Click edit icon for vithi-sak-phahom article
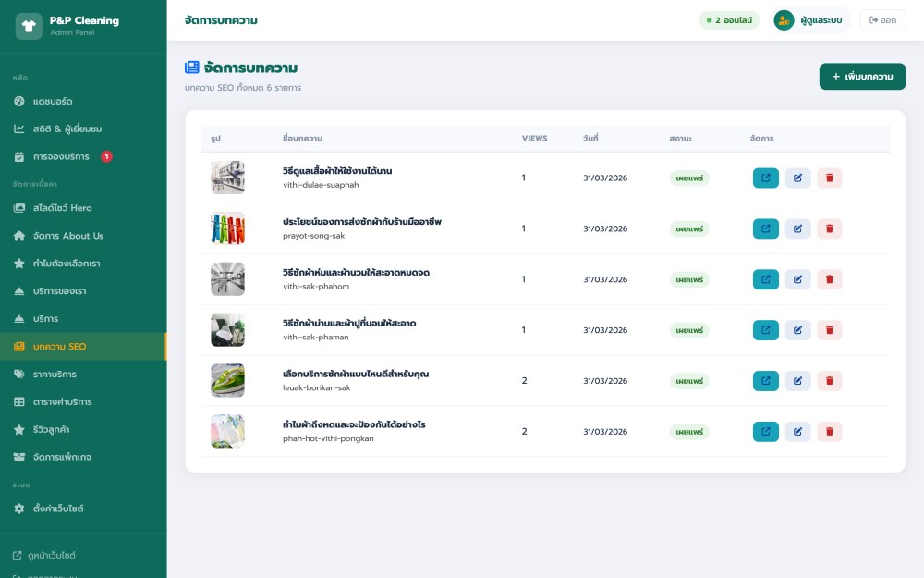 797,279
